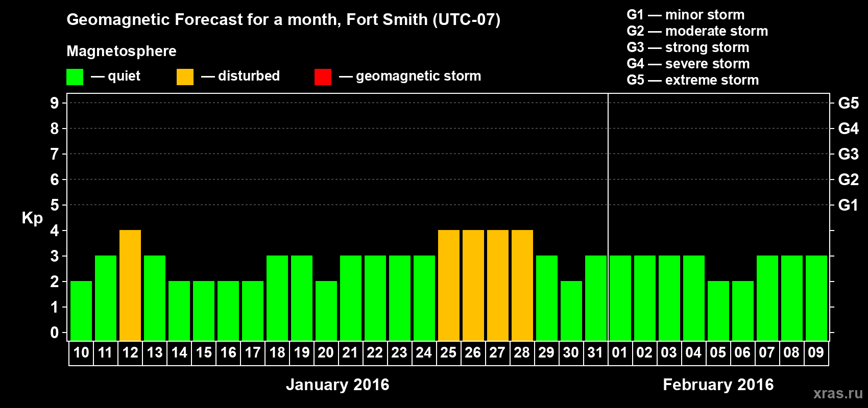Click the date label 06 in February

pos(743,353)
